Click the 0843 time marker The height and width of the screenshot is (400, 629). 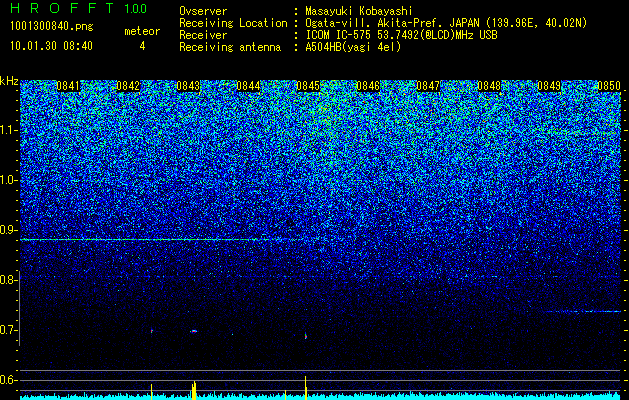188,86
